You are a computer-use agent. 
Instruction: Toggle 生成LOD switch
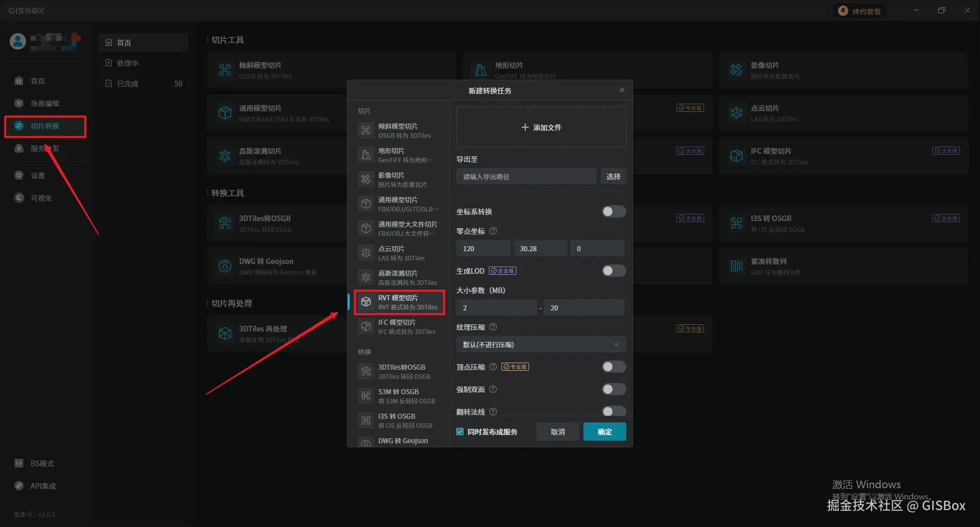[x=614, y=271]
